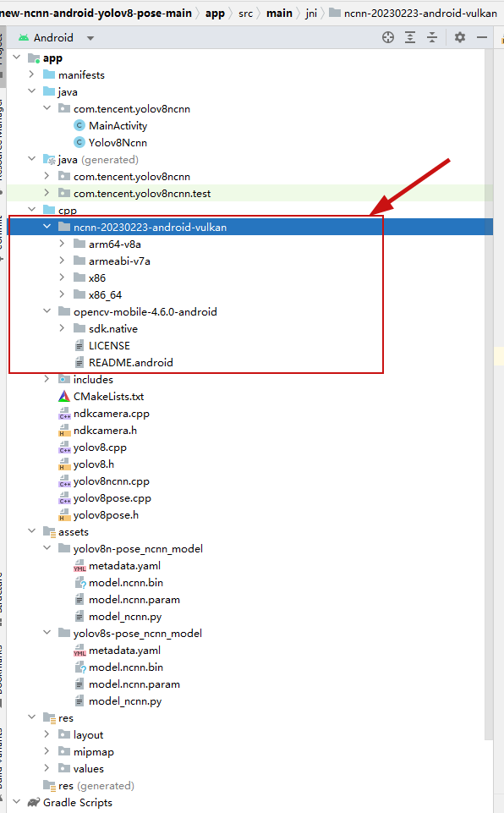Select model_ncnn.py under yolov8n-pose_ncnn_model
The image size is (504, 813).
(125, 617)
